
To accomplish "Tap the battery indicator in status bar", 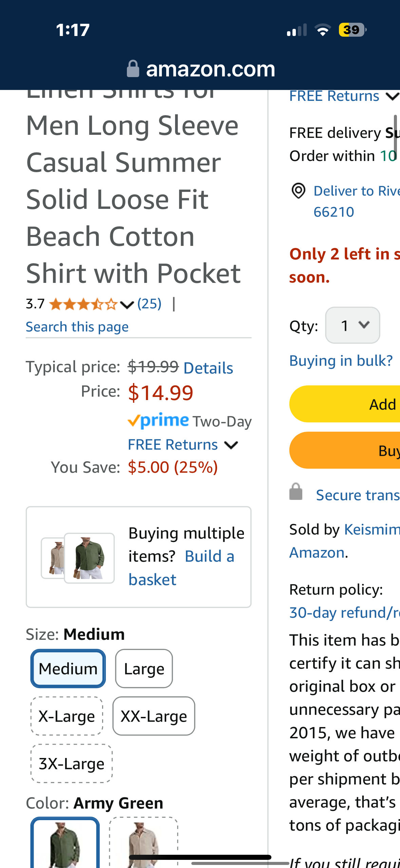I will tap(352, 30).
